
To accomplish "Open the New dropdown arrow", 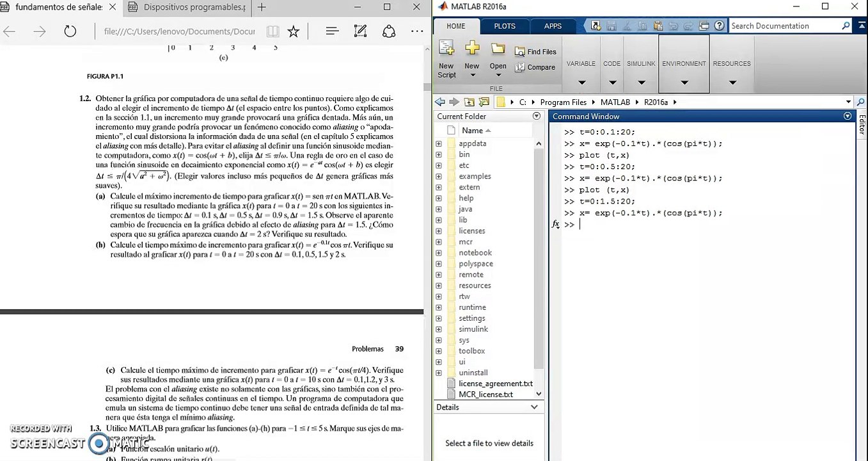I will coord(472,76).
